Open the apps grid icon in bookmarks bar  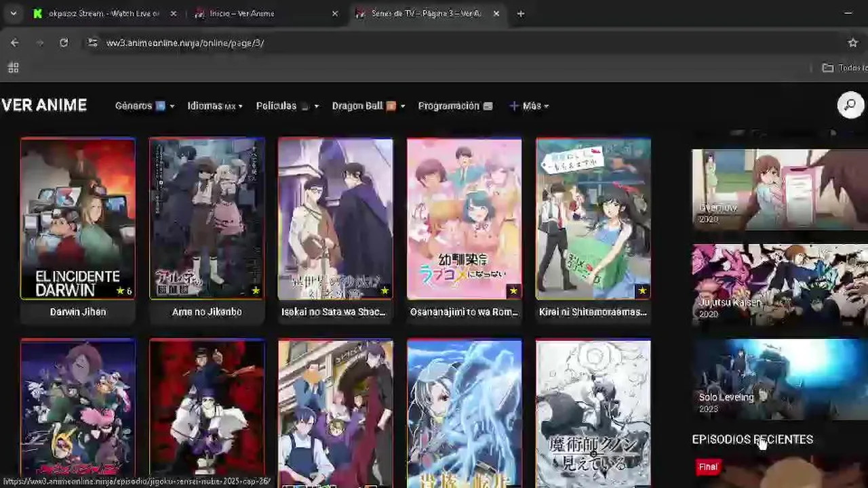tap(13, 68)
